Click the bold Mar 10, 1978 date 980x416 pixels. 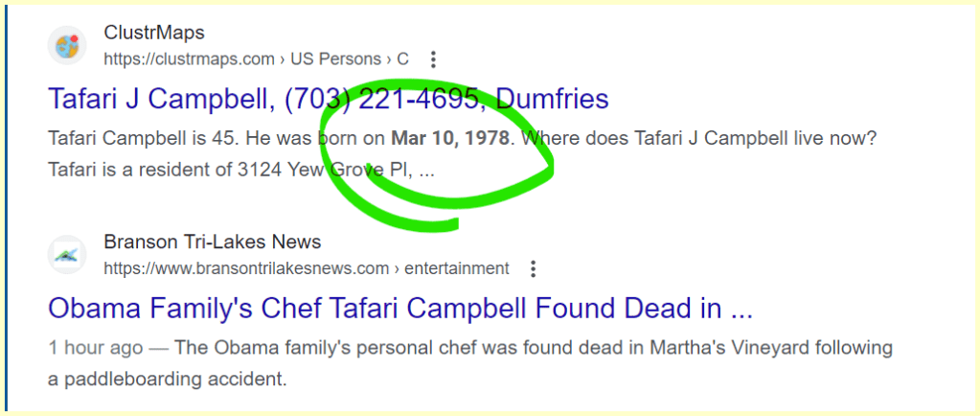tap(449, 138)
